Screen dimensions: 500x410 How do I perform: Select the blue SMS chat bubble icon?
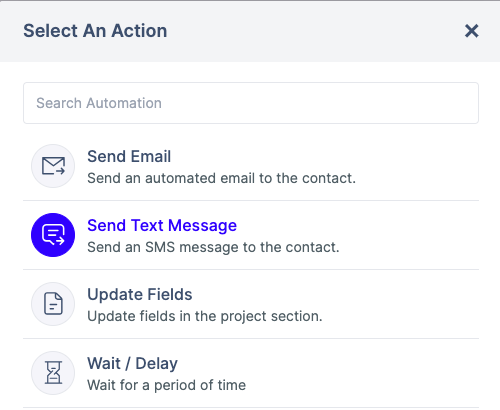[x=53, y=235]
